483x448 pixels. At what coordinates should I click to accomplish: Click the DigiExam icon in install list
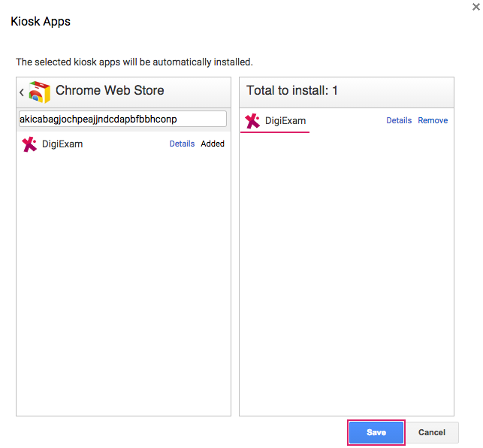[x=252, y=121]
